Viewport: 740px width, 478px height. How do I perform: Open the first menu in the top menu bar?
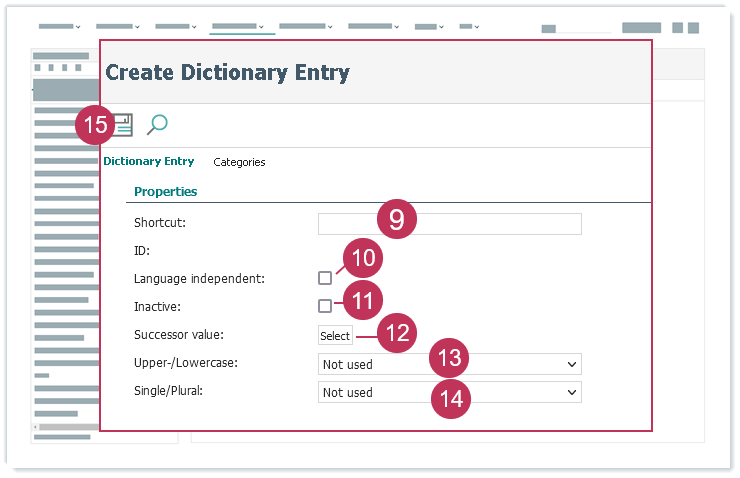[60, 27]
